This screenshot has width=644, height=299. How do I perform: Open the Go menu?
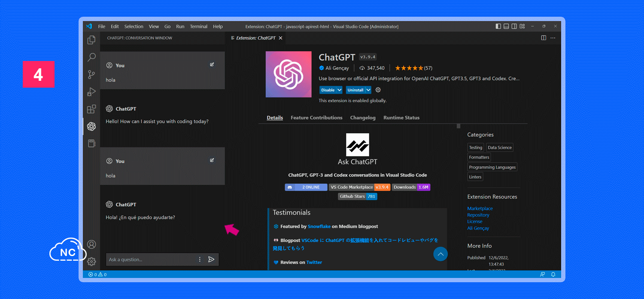pyautogui.click(x=167, y=26)
